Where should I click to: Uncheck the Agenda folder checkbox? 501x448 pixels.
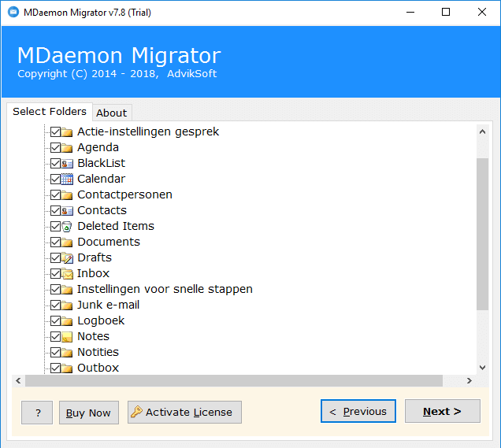point(56,147)
